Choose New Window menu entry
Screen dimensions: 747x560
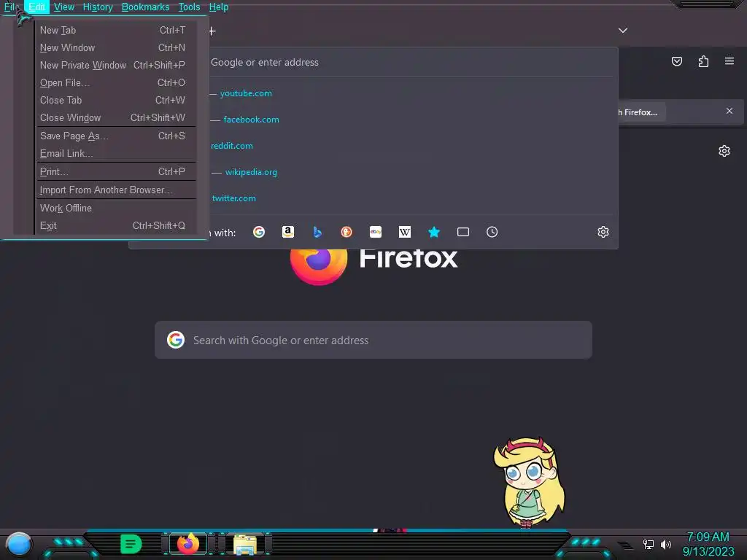116,47
